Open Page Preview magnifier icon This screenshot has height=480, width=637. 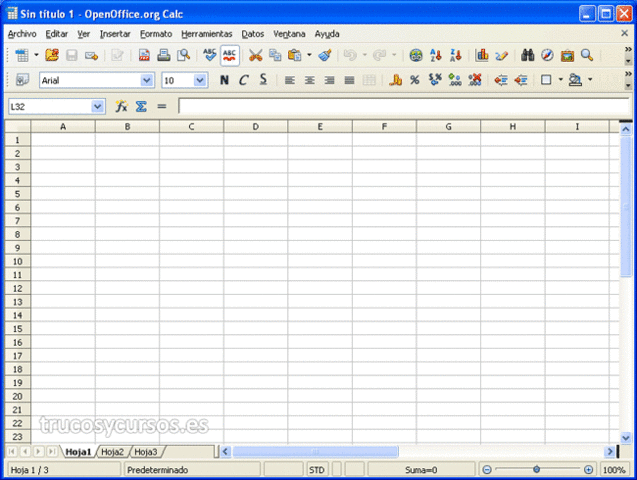tap(184, 55)
